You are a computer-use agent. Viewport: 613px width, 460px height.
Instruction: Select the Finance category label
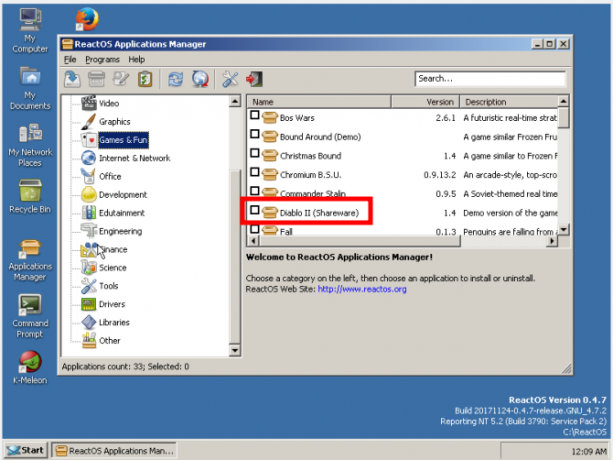pyautogui.click(x=113, y=249)
